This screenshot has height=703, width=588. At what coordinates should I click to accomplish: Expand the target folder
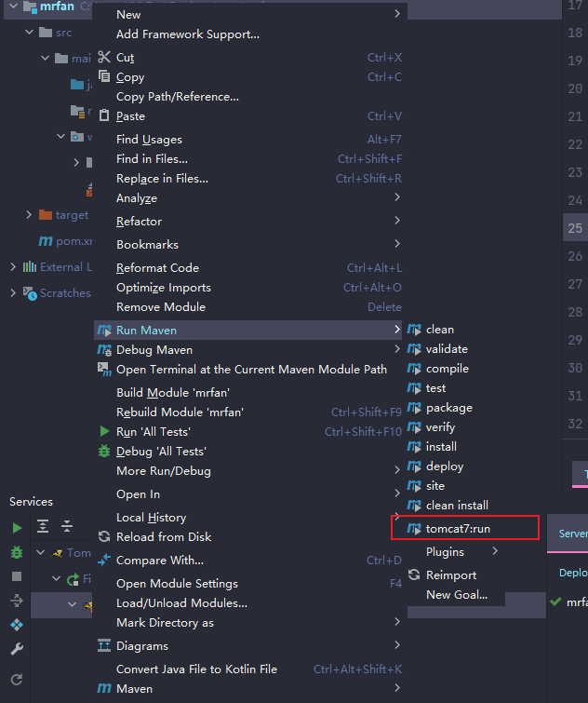pos(29,215)
